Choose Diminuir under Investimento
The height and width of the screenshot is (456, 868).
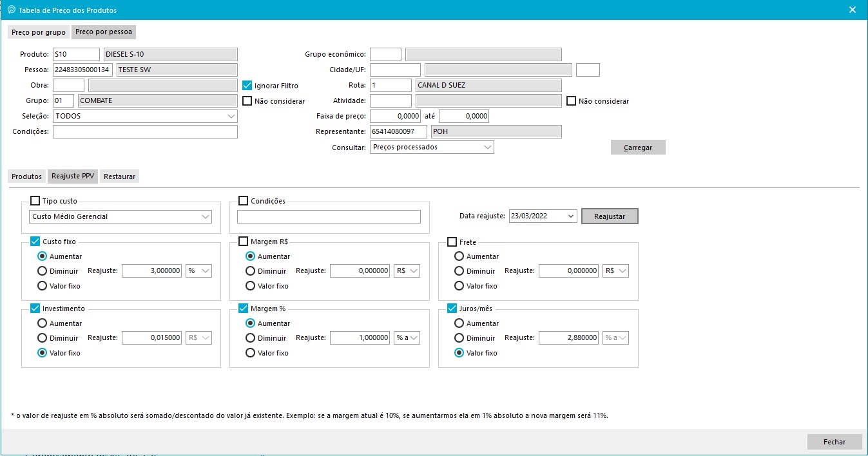pos(43,338)
